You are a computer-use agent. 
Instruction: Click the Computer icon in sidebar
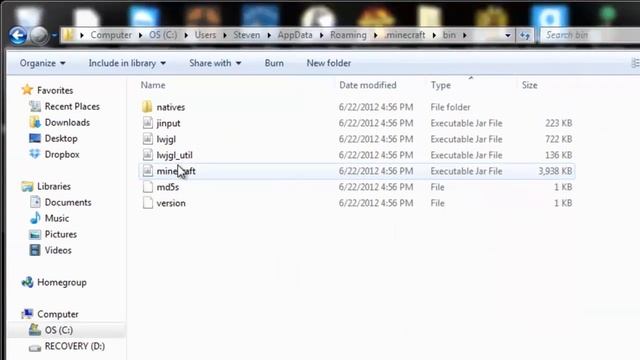point(27,313)
